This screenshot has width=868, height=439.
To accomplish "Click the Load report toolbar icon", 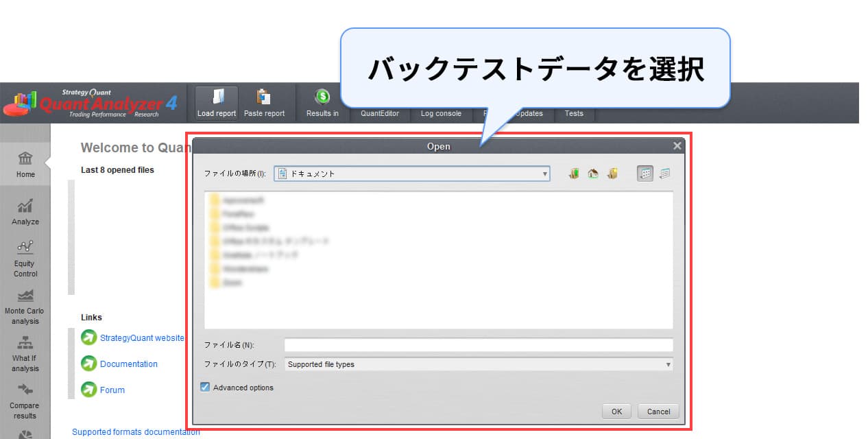I will 217,97.
